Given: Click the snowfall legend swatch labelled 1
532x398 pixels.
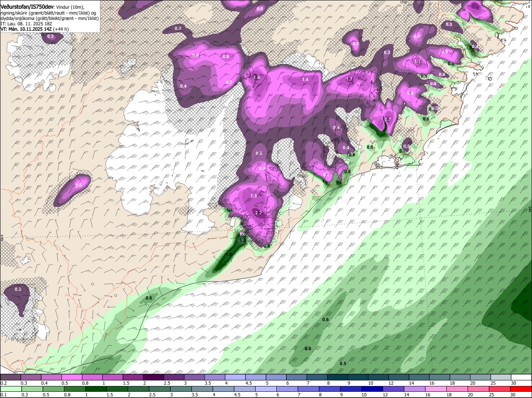Looking at the screenshot, I should tap(112, 377).
